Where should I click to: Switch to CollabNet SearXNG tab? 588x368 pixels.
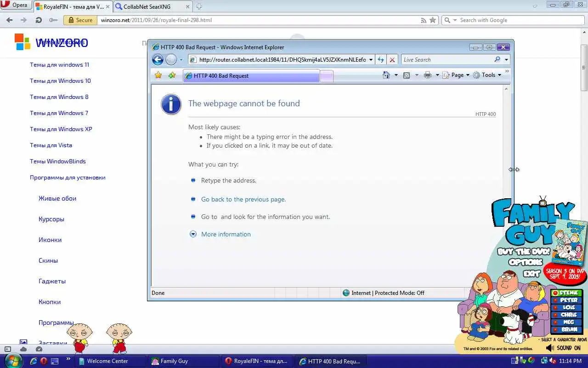153,6
